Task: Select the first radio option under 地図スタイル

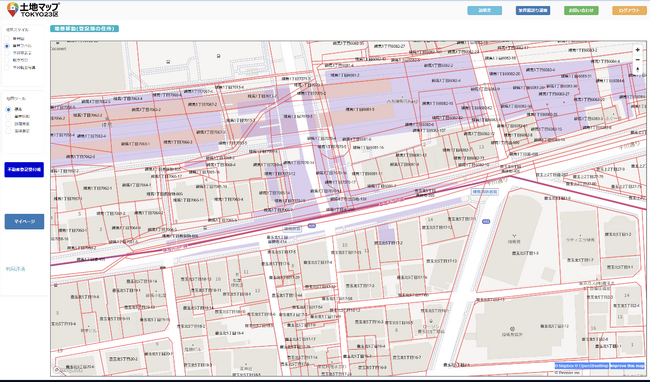Action: [x=7, y=39]
